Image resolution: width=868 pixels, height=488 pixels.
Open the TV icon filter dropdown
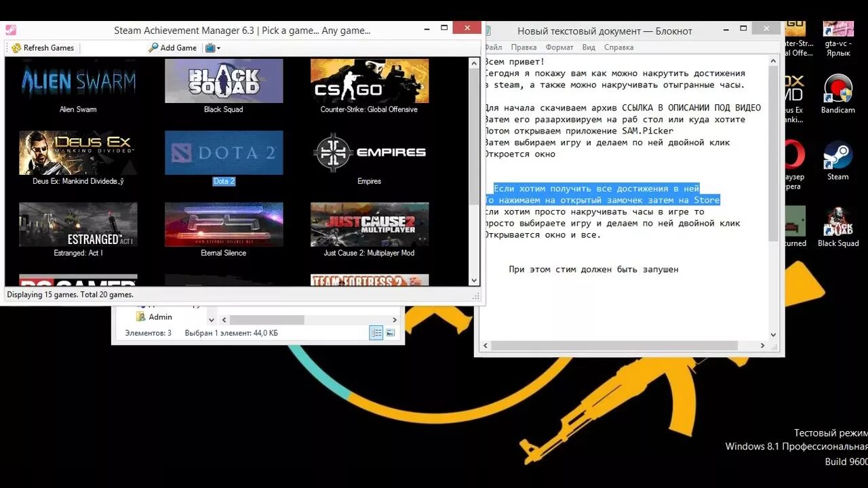pyautogui.click(x=213, y=48)
